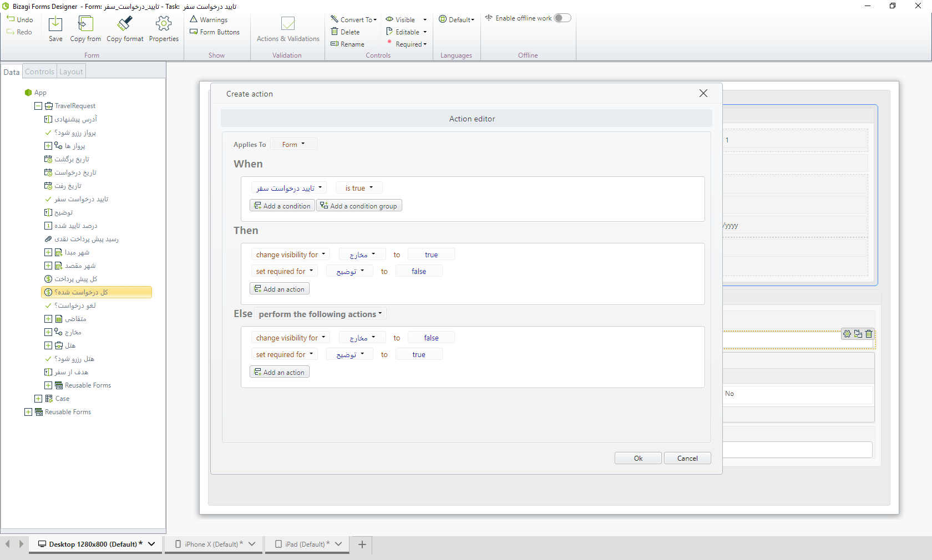
Task: Click Rename control icon
Action: click(x=335, y=44)
